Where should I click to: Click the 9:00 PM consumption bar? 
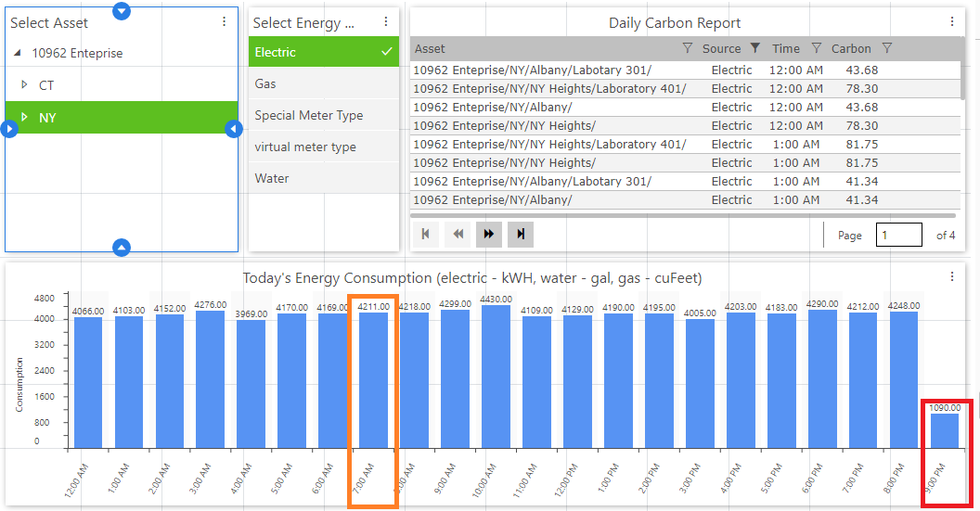[x=945, y=430]
